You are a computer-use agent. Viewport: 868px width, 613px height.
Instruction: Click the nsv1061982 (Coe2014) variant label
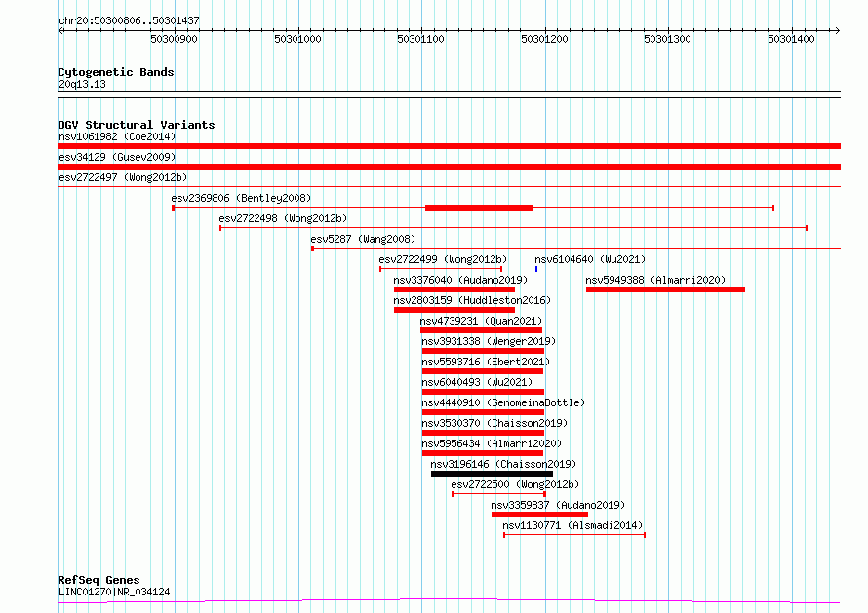coord(117,136)
